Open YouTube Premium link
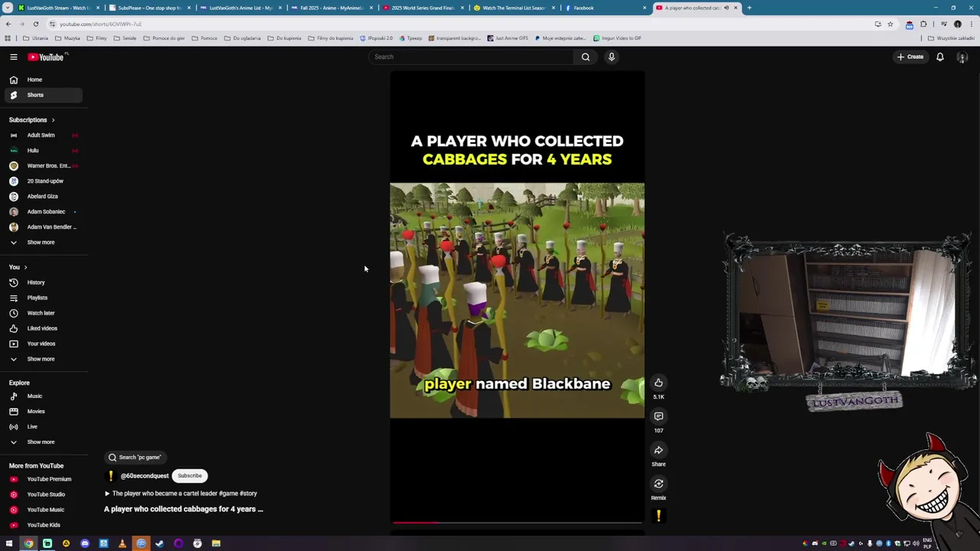This screenshot has width=980, height=551. click(43, 479)
